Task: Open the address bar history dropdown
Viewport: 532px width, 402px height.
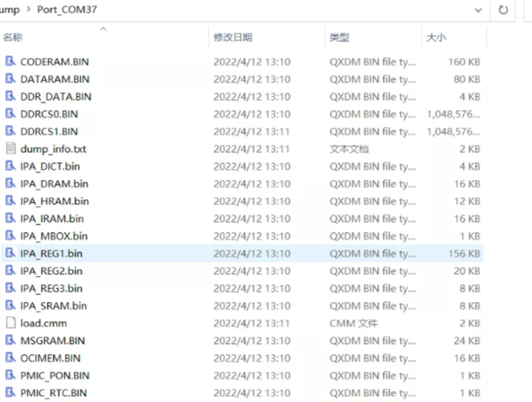Action: pos(478,10)
